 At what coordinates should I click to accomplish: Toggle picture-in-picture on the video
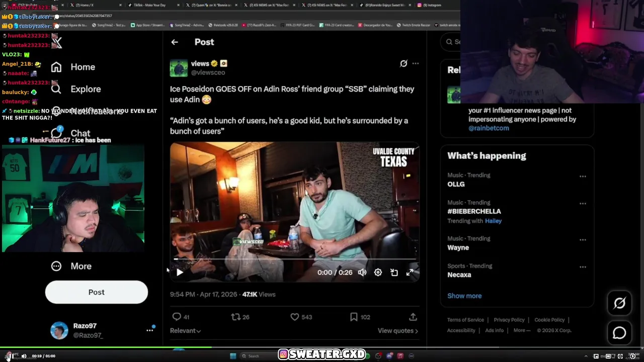coord(394,273)
